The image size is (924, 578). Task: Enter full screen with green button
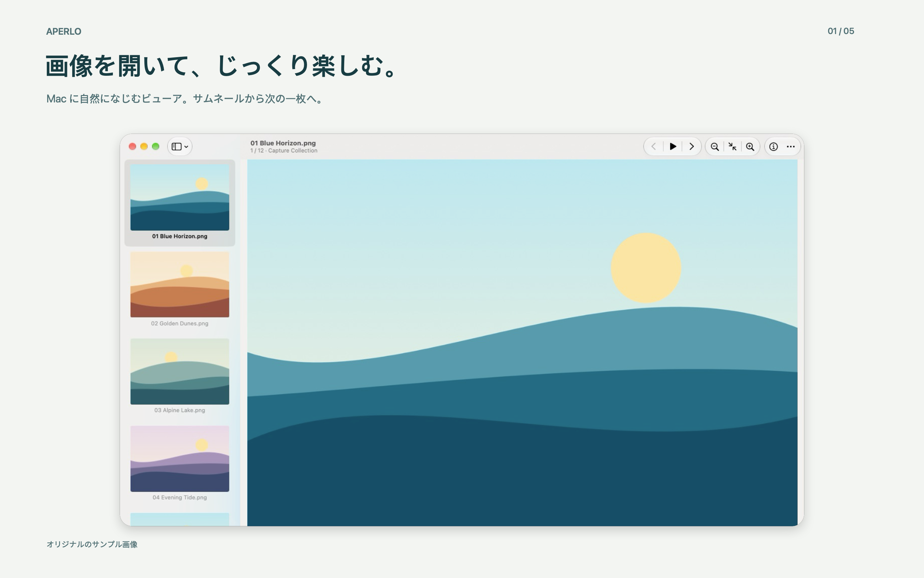[x=155, y=146]
